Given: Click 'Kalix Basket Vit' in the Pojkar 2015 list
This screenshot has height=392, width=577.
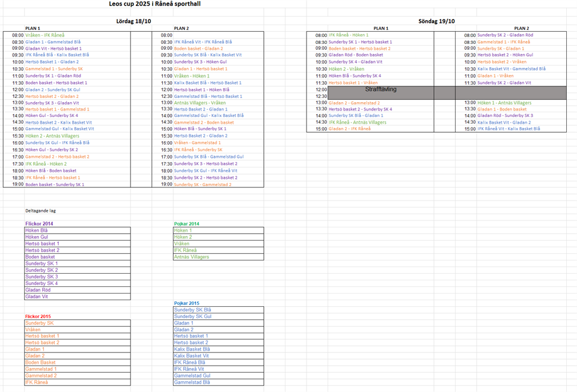Looking at the screenshot, I should point(192,356).
